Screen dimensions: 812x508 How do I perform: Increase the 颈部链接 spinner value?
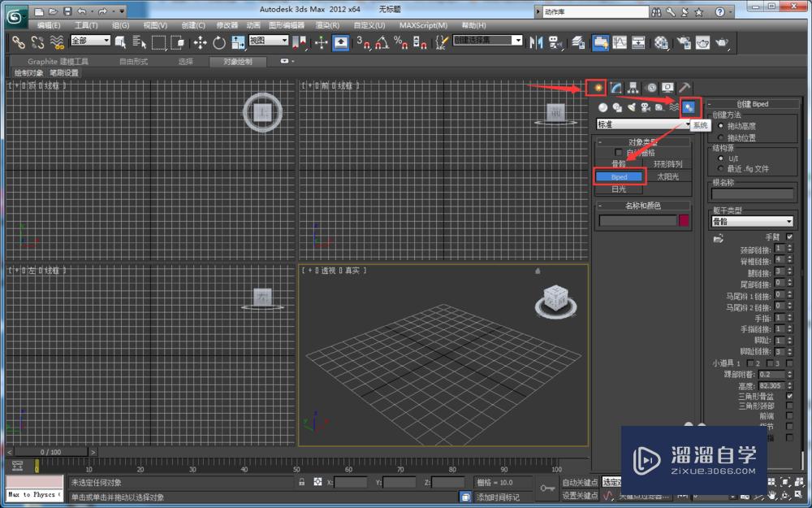[x=790, y=246]
